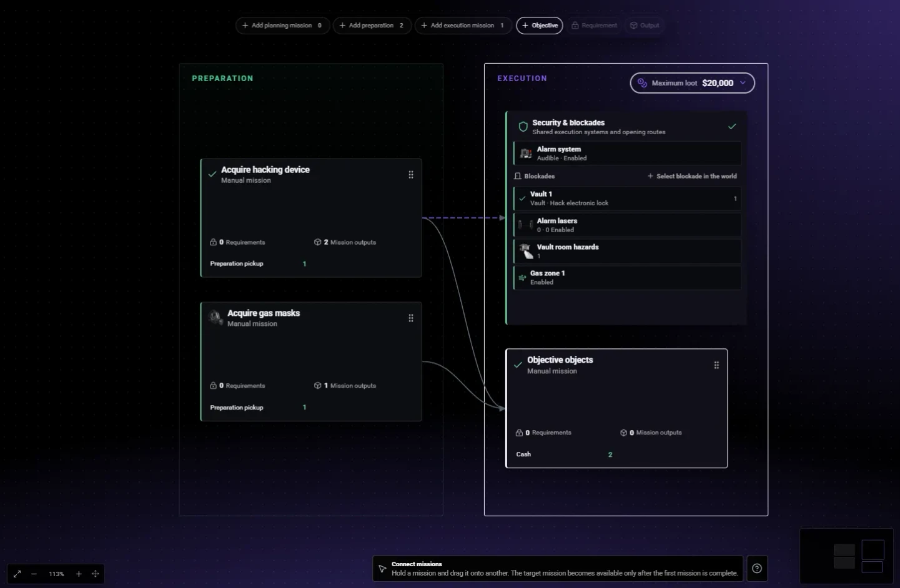
Task: Click the vault room hazards thumbnail icon
Action: coord(527,251)
